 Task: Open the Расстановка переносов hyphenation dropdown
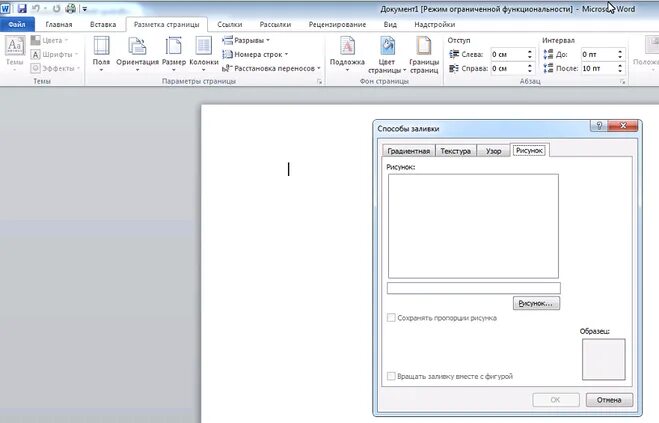tap(272, 68)
